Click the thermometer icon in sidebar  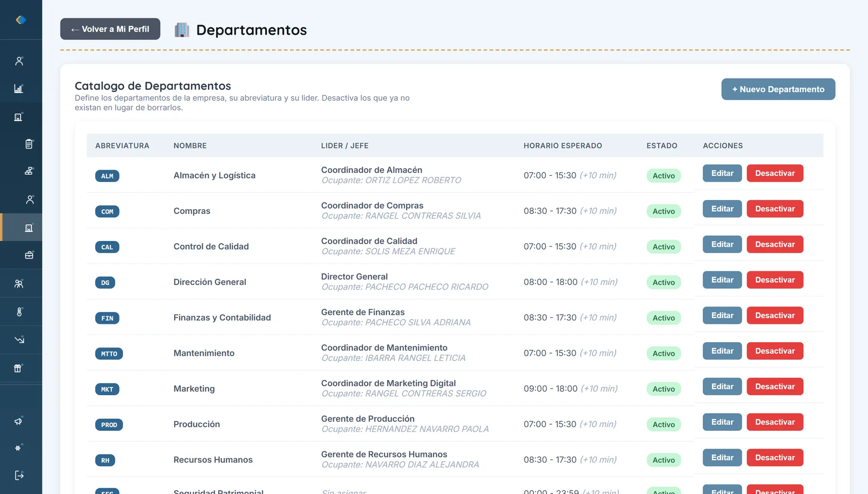pos(19,312)
